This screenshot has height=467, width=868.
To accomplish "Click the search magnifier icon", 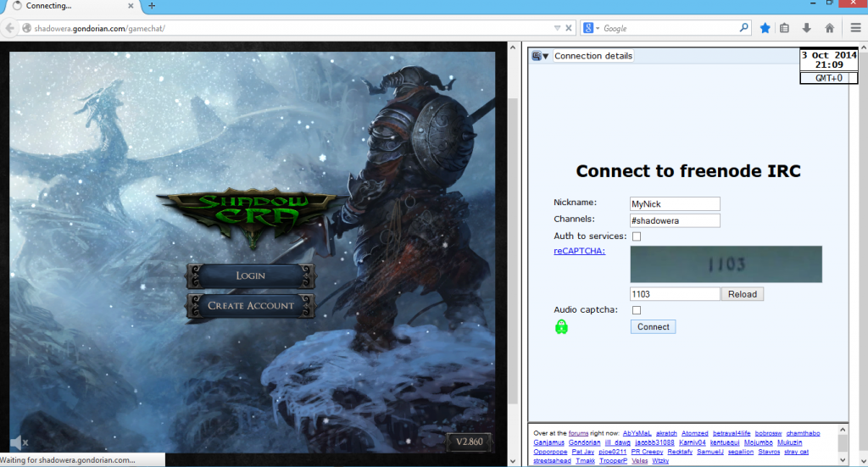I will click(x=744, y=27).
